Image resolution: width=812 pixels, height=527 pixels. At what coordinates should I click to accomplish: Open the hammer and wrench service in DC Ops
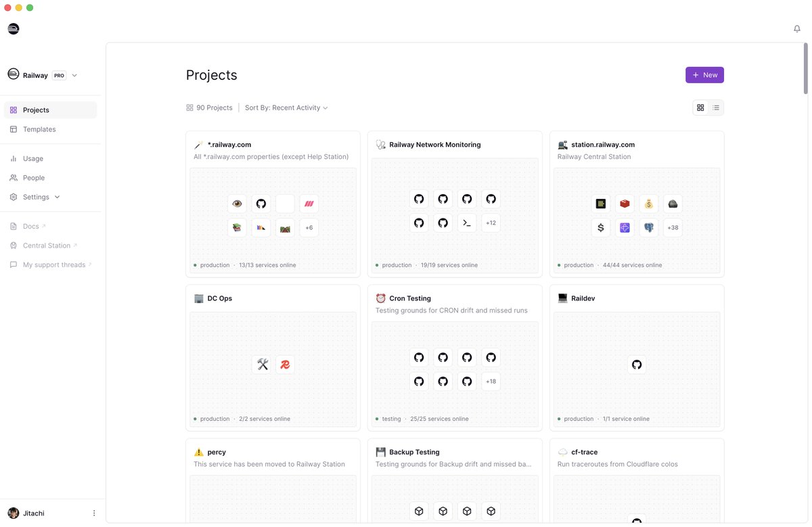[263, 365]
